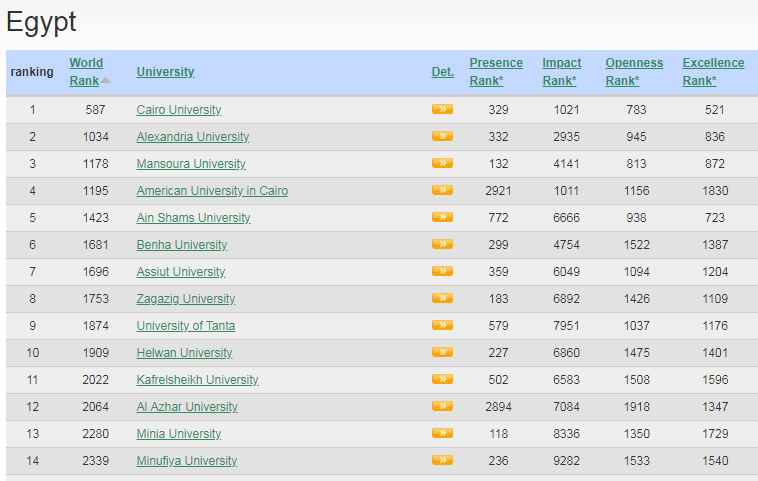Open the Assiut University link
This screenshot has width=758, height=481.
tap(181, 272)
